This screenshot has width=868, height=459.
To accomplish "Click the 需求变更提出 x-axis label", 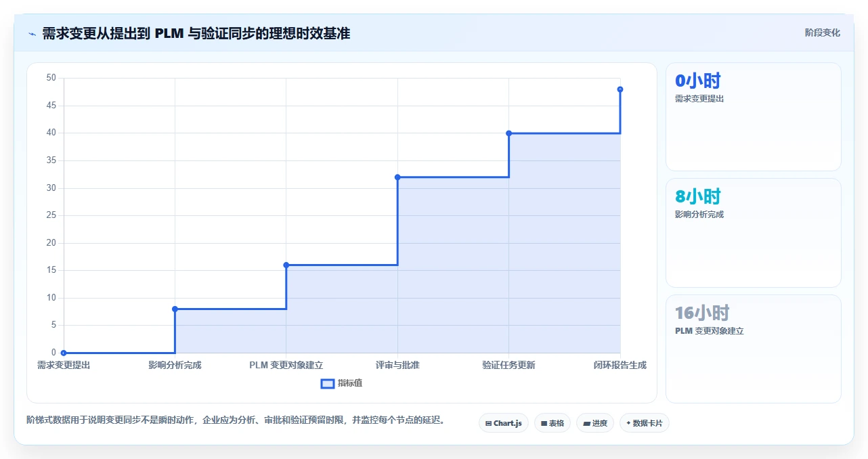I will [64, 365].
